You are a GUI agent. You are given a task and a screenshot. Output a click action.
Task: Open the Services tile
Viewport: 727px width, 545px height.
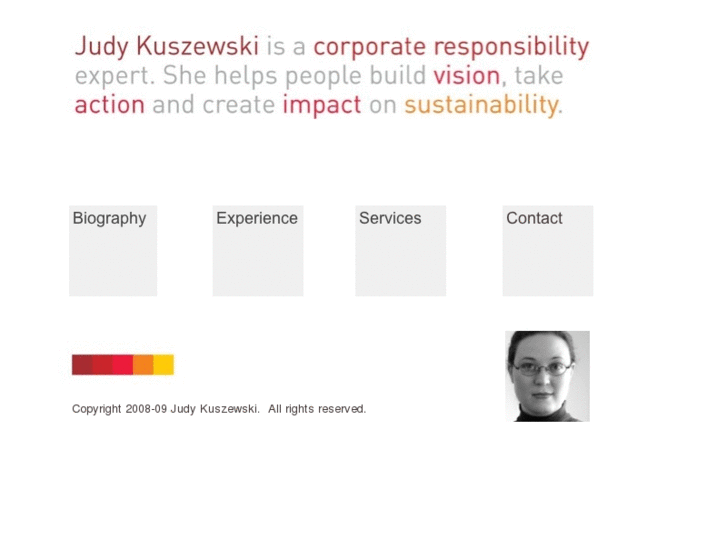click(400, 250)
